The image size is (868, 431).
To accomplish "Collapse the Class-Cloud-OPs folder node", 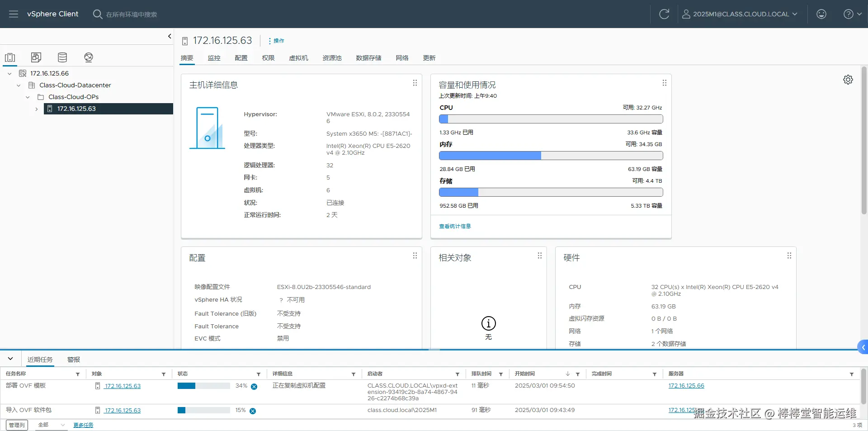I will click(x=28, y=97).
